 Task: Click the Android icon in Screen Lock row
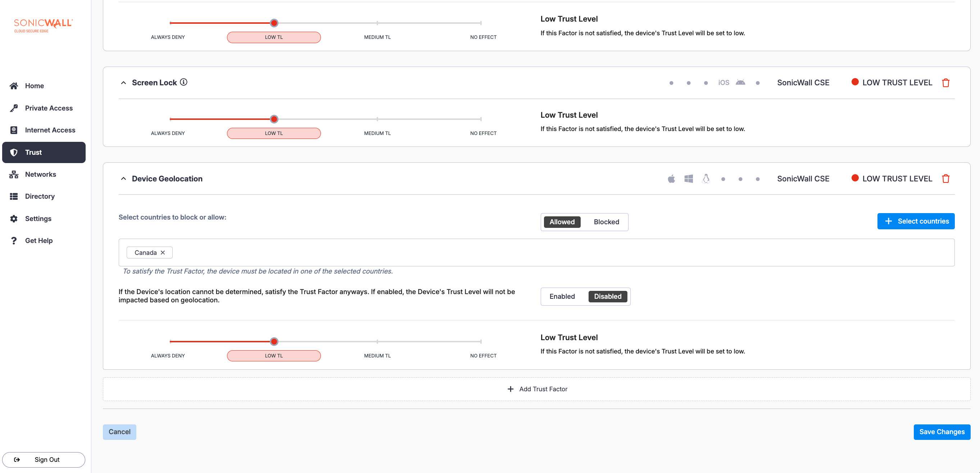coord(740,82)
